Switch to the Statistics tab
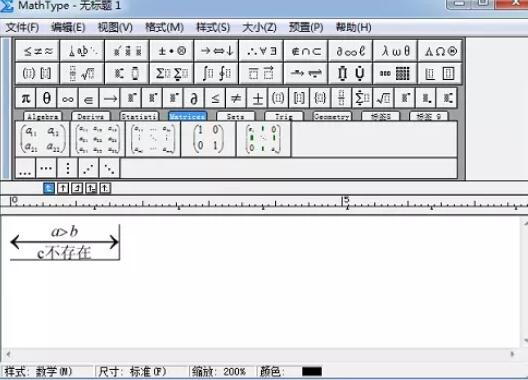The image size is (528, 380). (139, 116)
